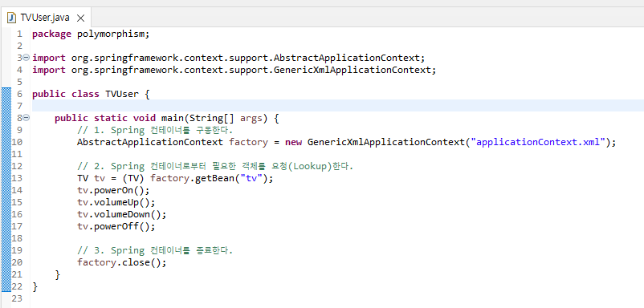Click the comment starting with // 3. Spring
The height and width of the screenshot is (308, 644).
[155, 250]
